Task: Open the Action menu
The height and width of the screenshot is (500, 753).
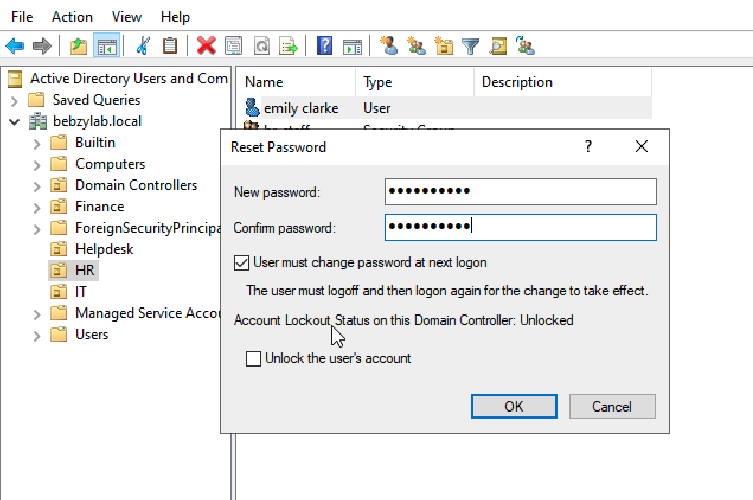Action: (x=72, y=17)
